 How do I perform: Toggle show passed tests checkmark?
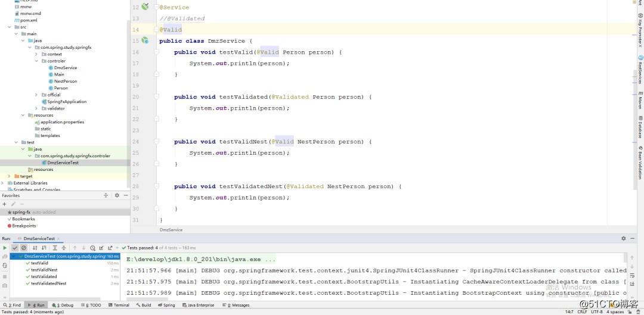pyautogui.click(x=15, y=248)
